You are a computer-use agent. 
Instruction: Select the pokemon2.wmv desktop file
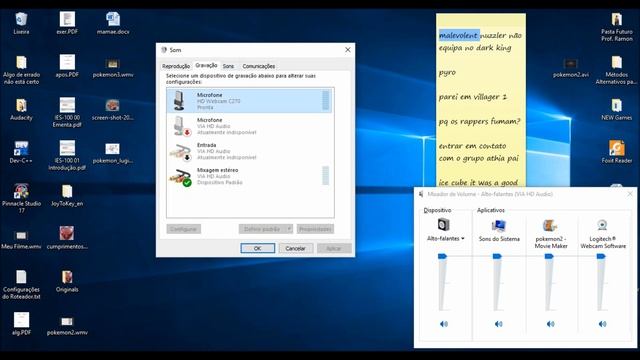(67, 326)
